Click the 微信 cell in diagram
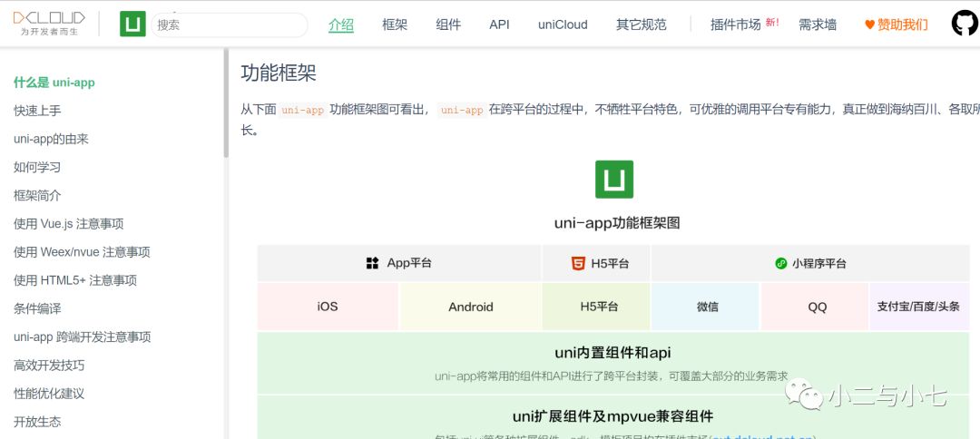Viewport: 980px width, 439px height. click(706, 307)
